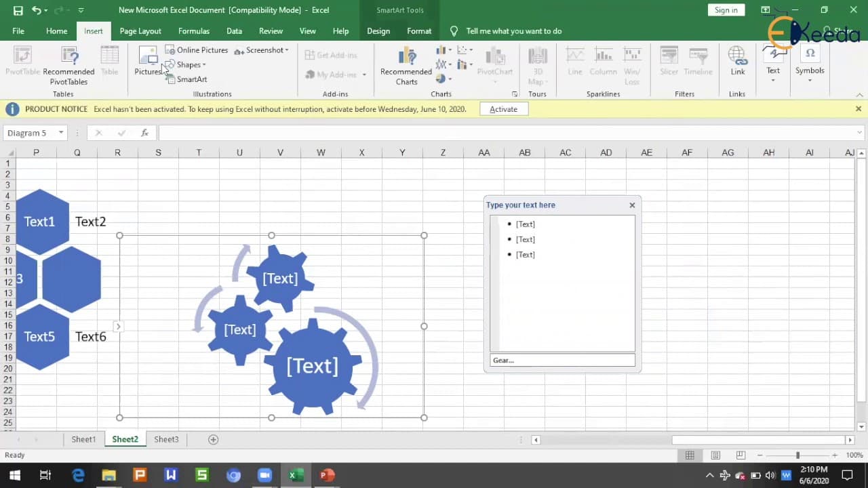Viewport: 868px width, 488px height.
Task: Insert Pictures from the Illustrations group
Action: tap(148, 61)
